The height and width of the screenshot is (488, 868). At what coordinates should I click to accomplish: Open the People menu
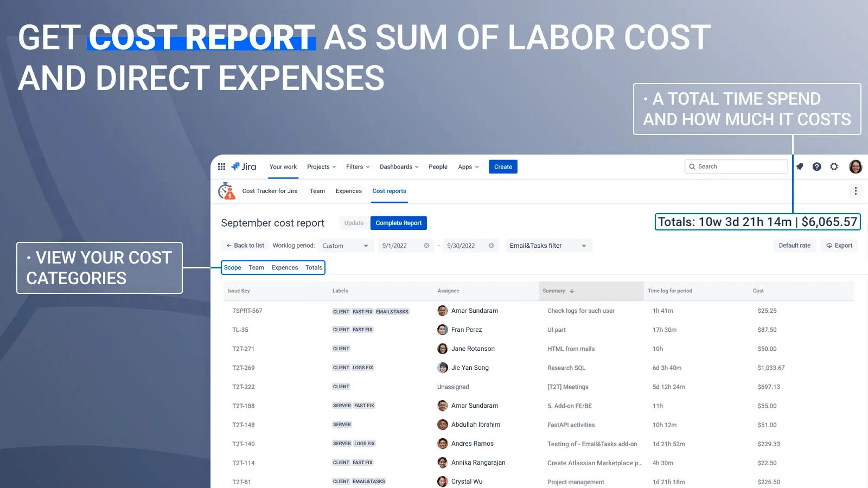pos(438,166)
